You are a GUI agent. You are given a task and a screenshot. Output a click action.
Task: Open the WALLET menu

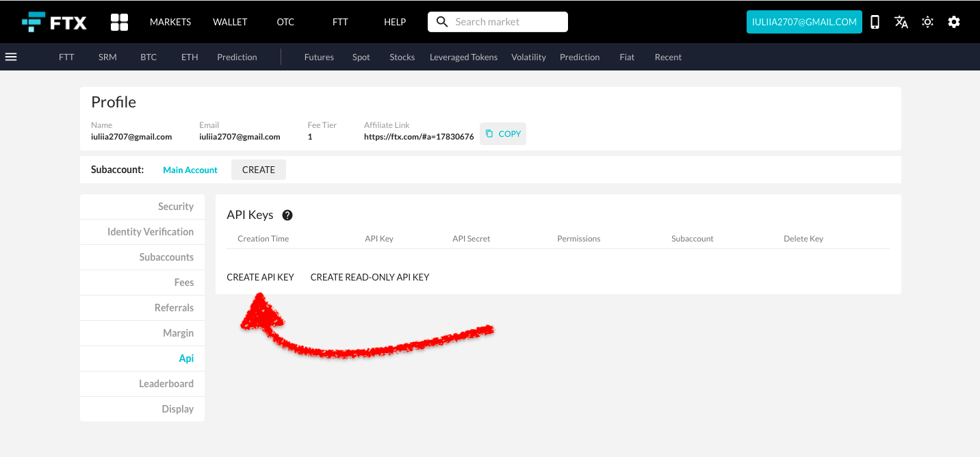230,21
